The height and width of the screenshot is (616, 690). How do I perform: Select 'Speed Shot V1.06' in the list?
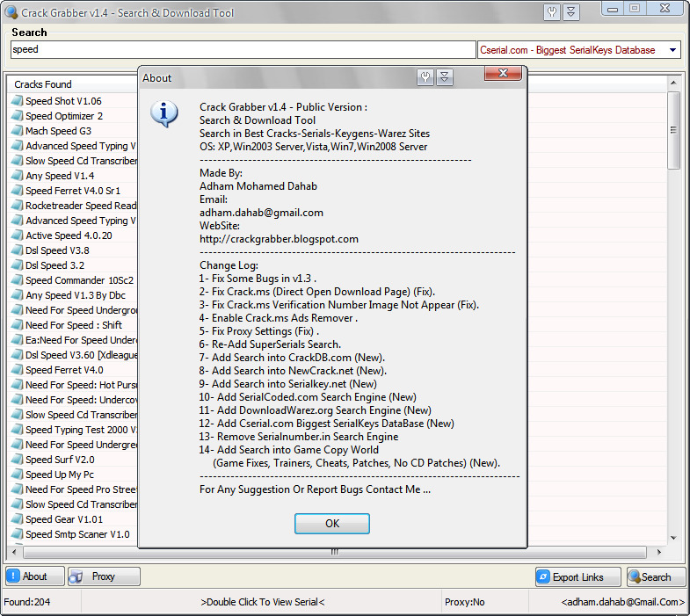[x=63, y=101]
